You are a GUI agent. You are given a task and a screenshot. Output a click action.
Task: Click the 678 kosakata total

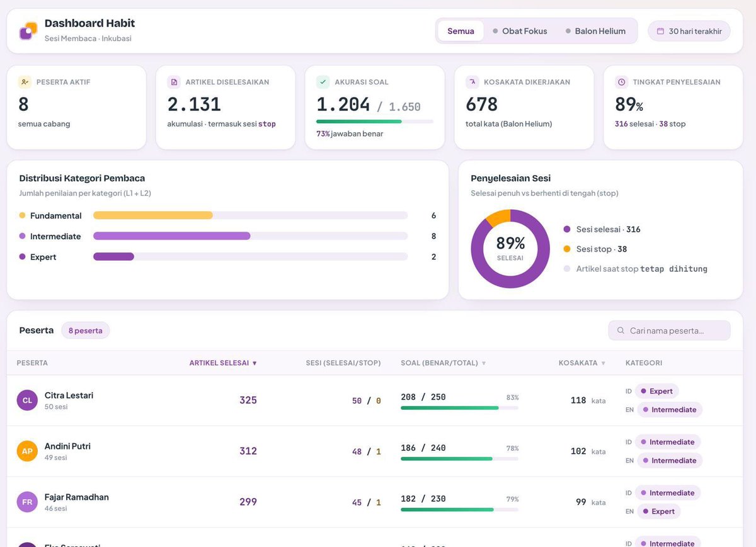click(x=481, y=104)
